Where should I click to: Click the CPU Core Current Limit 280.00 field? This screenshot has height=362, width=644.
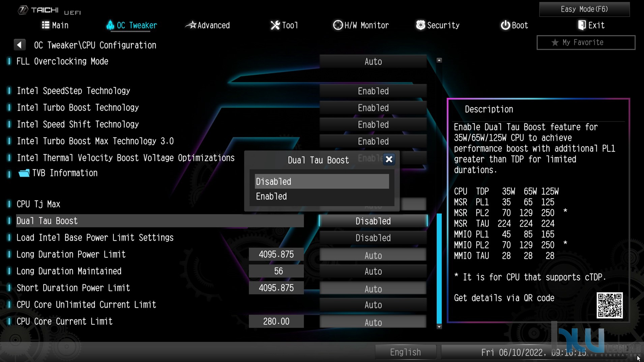click(x=276, y=322)
